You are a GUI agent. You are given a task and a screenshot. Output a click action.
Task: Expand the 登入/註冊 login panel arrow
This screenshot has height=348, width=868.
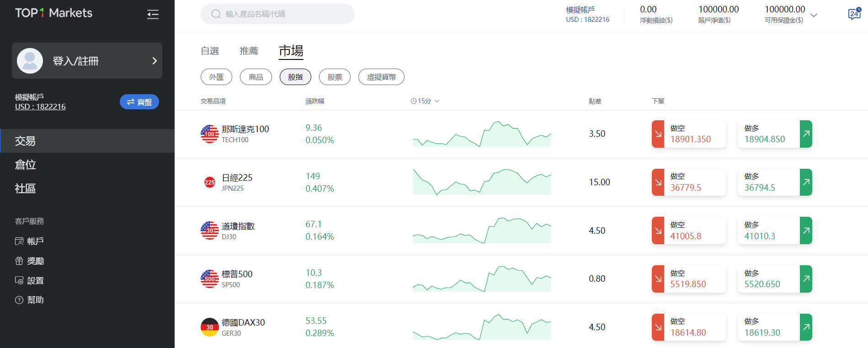[154, 61]
